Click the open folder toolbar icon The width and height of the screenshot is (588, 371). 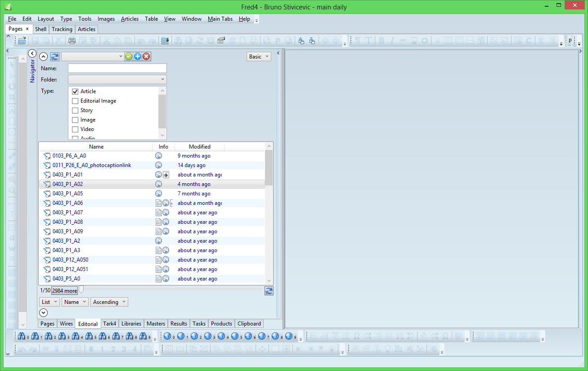22,41
